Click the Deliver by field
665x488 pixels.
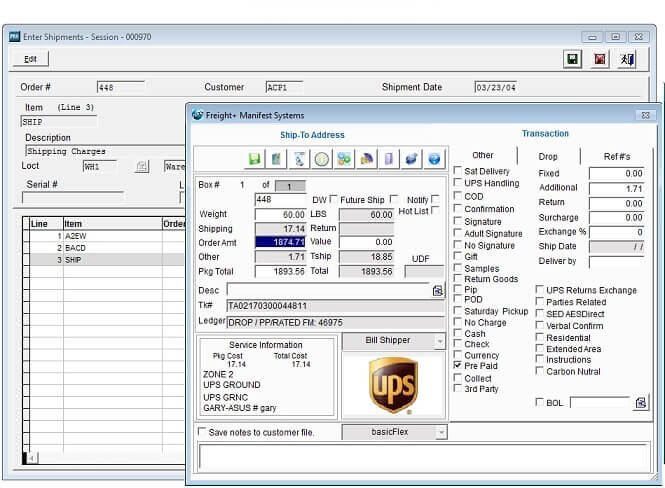pos(617,261)
